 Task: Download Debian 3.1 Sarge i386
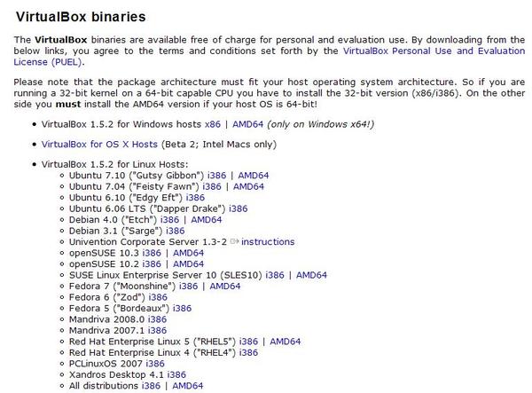[176, 231]
